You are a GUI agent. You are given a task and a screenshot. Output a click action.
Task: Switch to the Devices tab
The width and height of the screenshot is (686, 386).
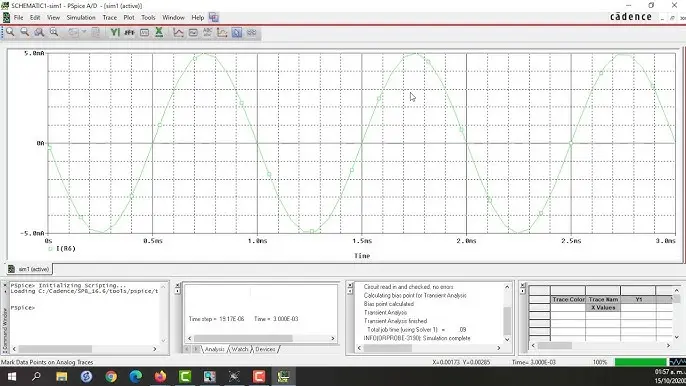coord(265,349)
